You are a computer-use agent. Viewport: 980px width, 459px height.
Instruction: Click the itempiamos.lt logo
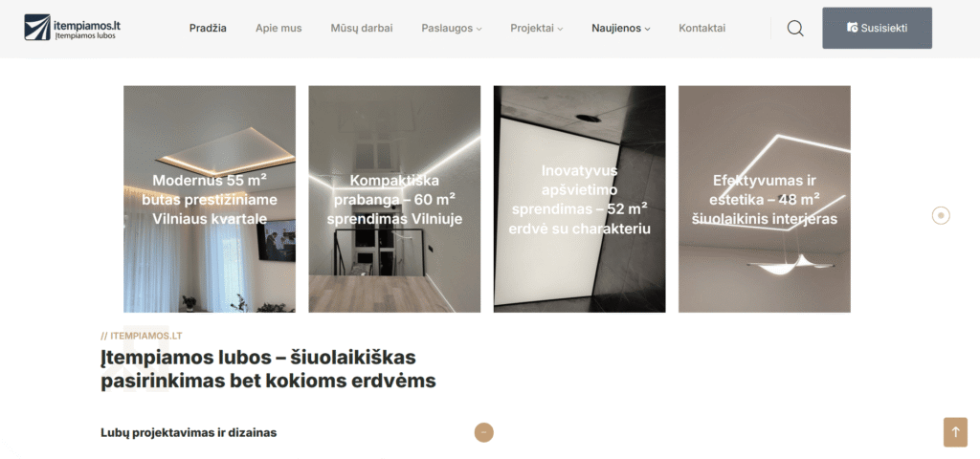[73, 28]
